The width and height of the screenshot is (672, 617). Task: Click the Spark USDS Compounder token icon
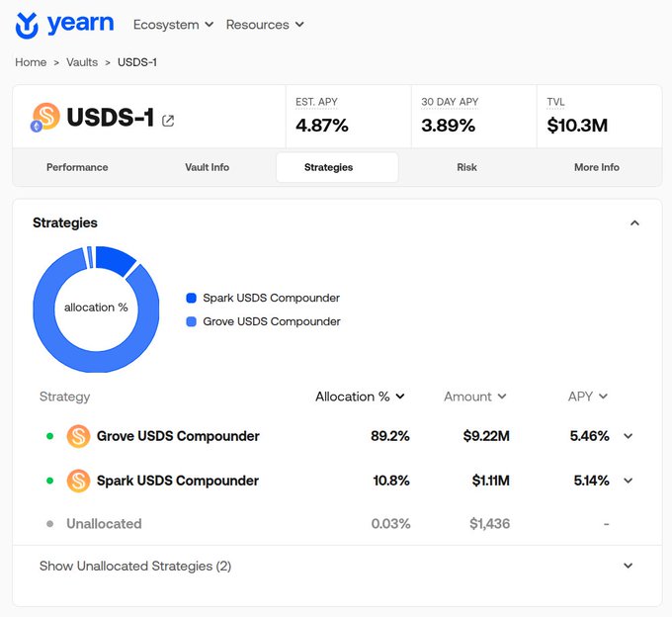click(78, 481)
